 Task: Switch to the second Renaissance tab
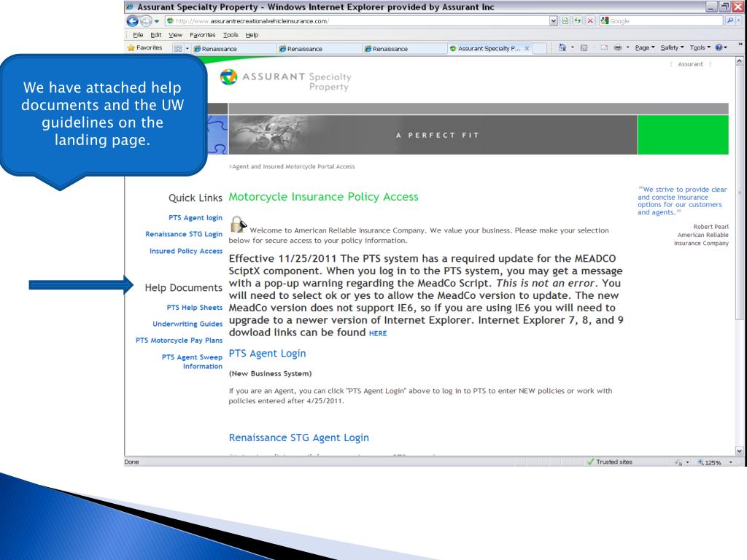(x=319, y=49)
